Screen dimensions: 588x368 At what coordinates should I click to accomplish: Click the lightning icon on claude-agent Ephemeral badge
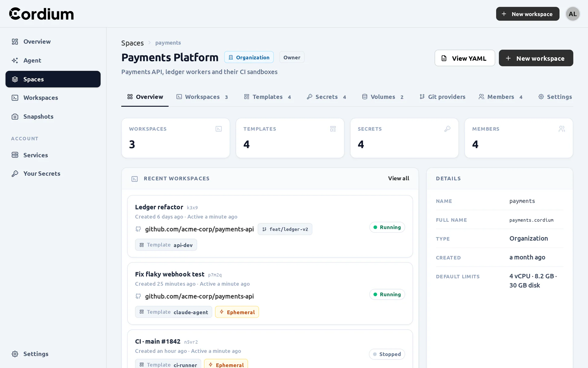(x=221, y=312)
